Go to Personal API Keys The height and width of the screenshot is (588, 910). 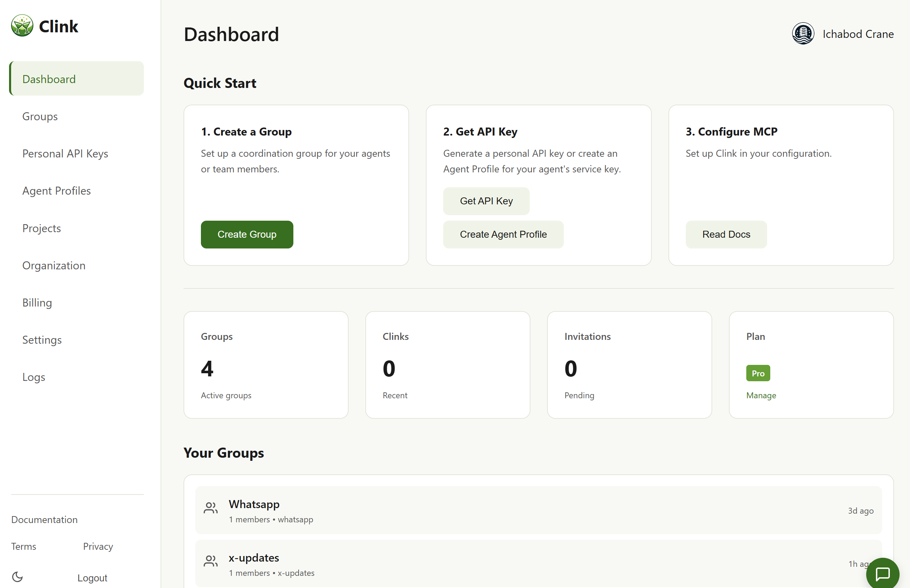click(x=65, y=154)
